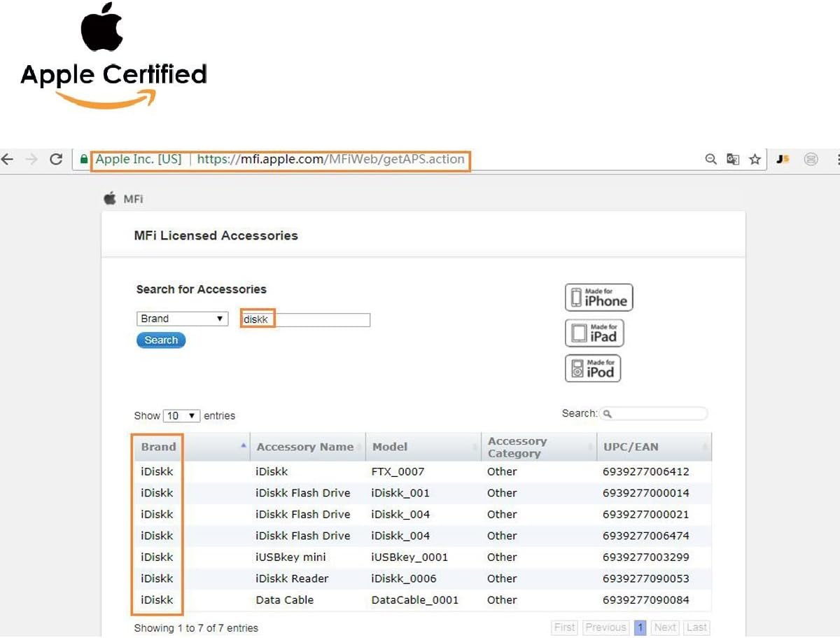Image resolution: width=840 pixels, height=638 pixels.
Task: Open the zoom magnifier icon in address bar
Action: click(711, 160)
